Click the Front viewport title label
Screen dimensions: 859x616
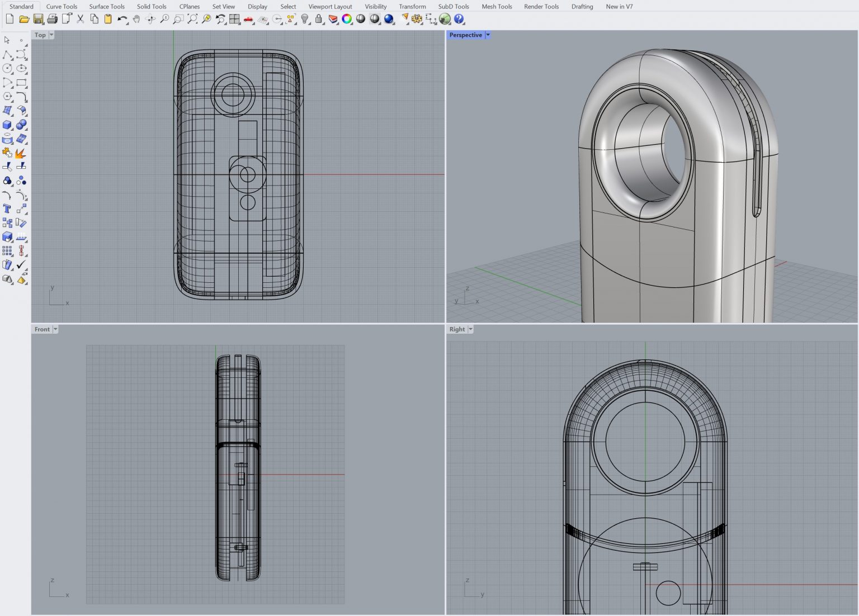[42, 329]
